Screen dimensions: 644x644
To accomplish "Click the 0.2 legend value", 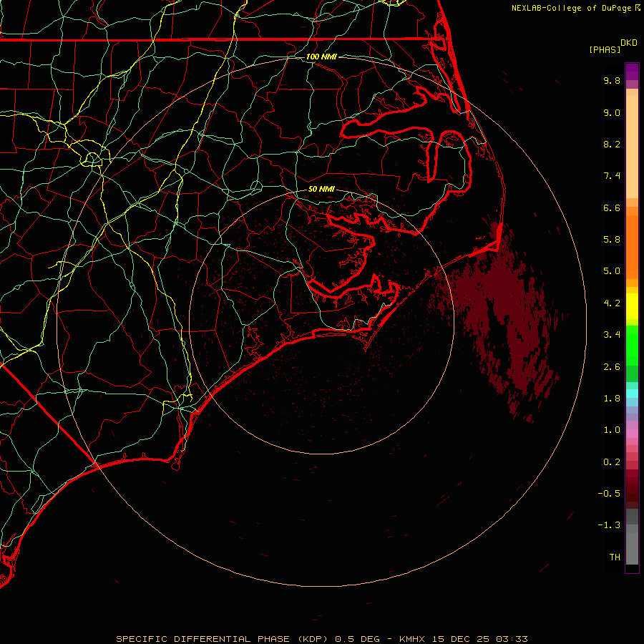I will (612, 462).
